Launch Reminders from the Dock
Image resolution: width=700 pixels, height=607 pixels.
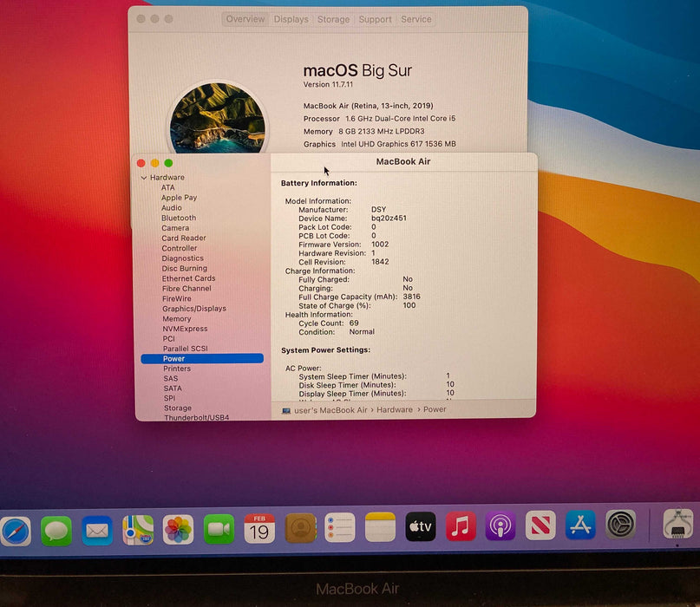[x=340, y=527]
